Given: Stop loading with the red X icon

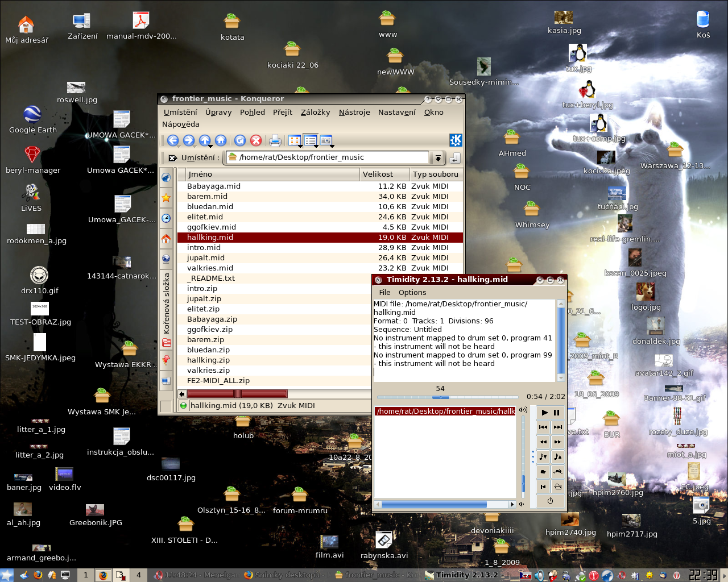Looking at the screenshot, I should [x=256, y=140].
